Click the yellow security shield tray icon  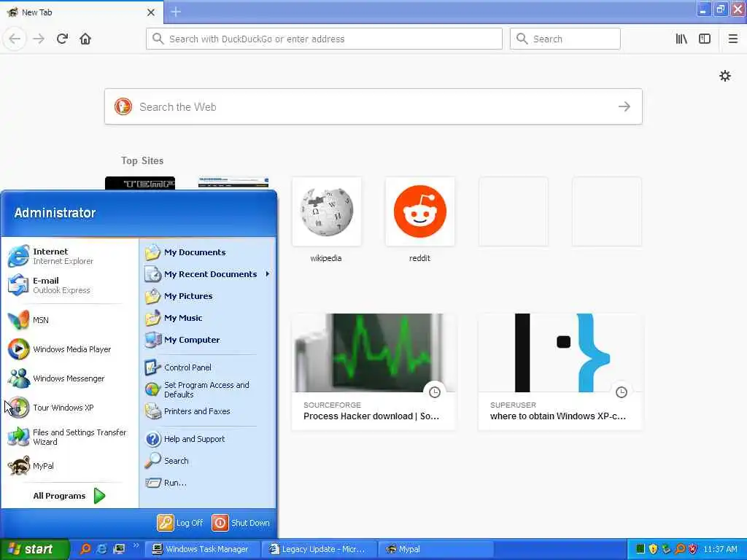pyautogui.click(x=653, y=549)
